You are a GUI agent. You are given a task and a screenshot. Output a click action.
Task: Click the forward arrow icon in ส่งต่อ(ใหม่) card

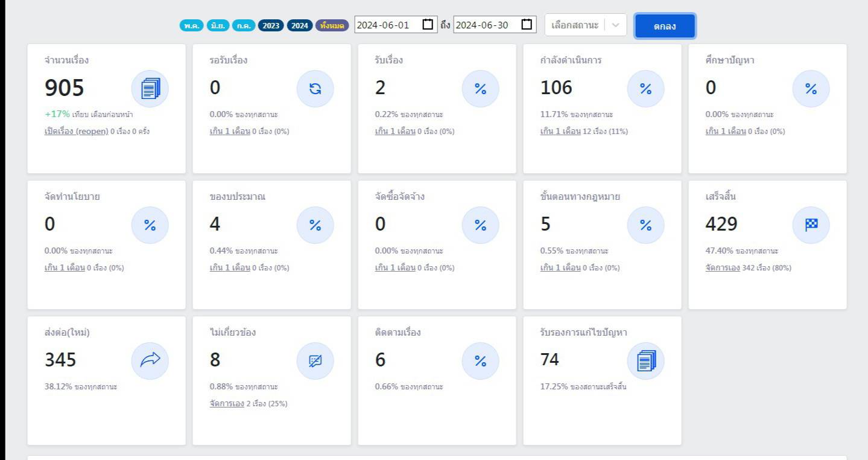pos(150,361)
